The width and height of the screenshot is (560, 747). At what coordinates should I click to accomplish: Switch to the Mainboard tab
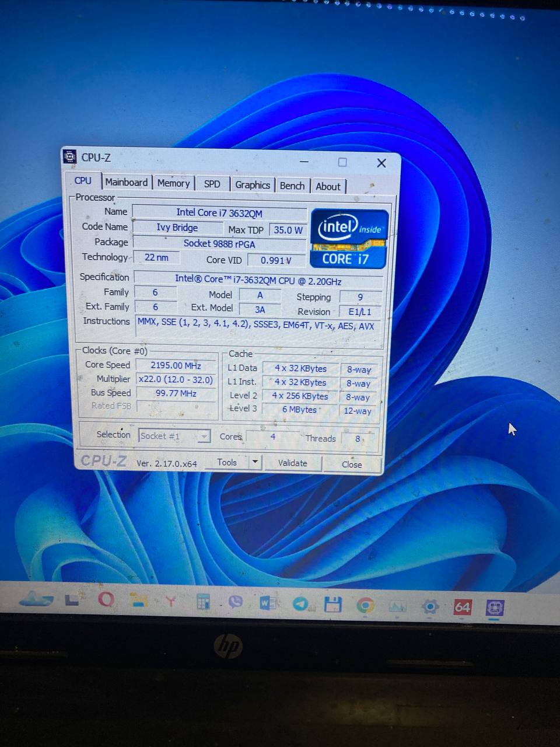127,182
